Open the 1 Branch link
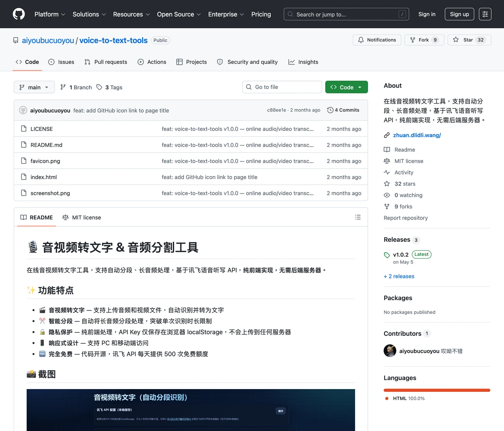The width and height of the screenshot is (504, 431). pyautogui.click(x=76, y=87)
